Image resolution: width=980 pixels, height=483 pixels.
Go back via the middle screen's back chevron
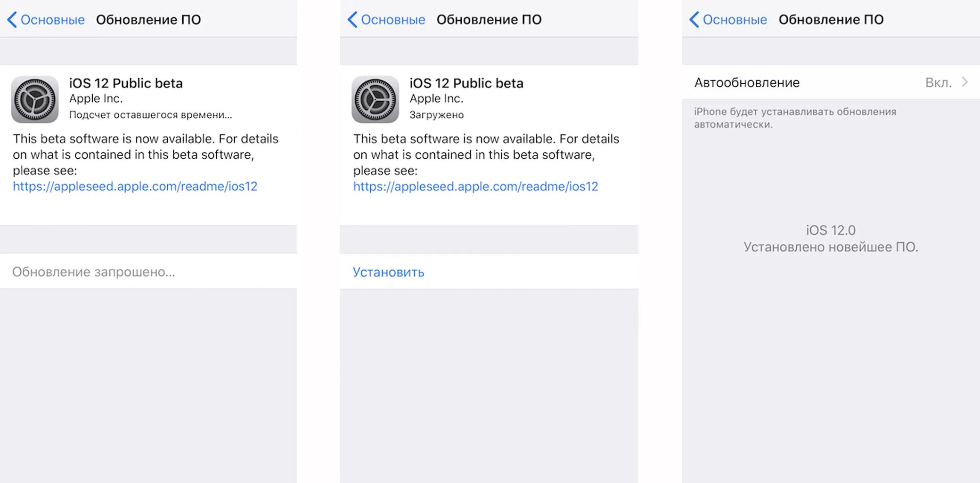[x=352, y=20]
